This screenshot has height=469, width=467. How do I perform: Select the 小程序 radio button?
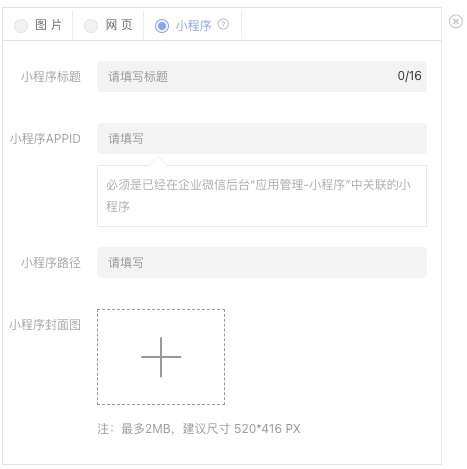(162, 25)
